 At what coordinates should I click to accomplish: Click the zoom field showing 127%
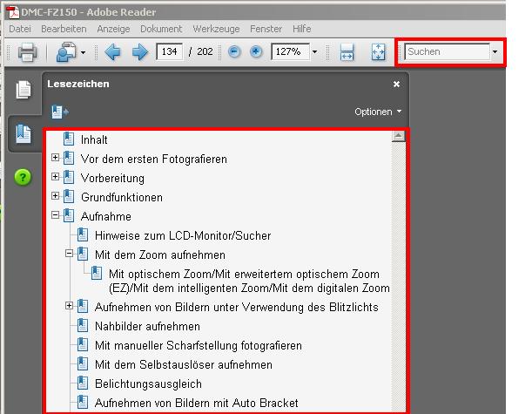coord(291,51)
